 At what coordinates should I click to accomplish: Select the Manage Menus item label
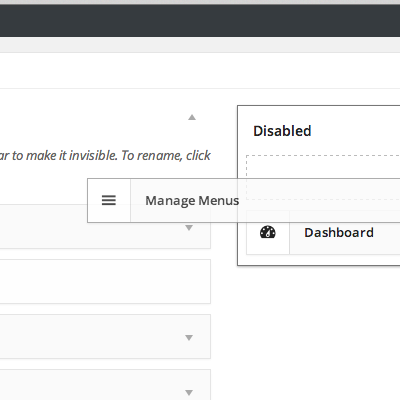coord(192,201)
